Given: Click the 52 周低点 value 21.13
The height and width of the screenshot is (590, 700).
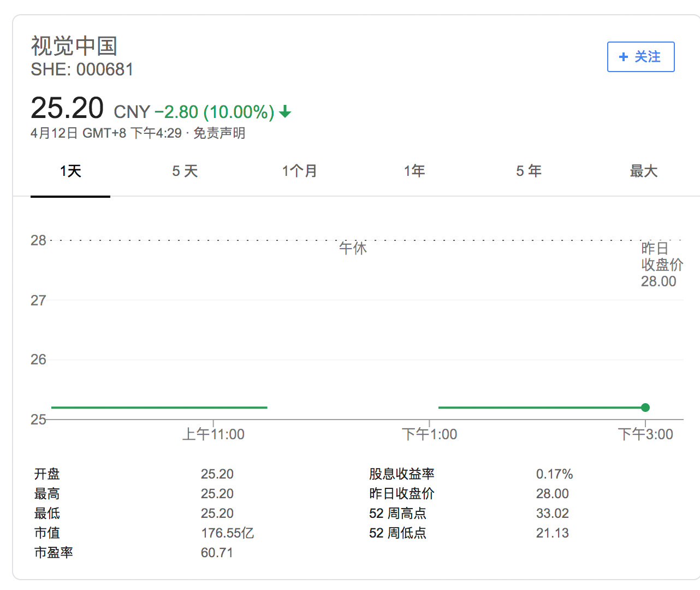Looking at the screenshot, I should click(553, 533).
